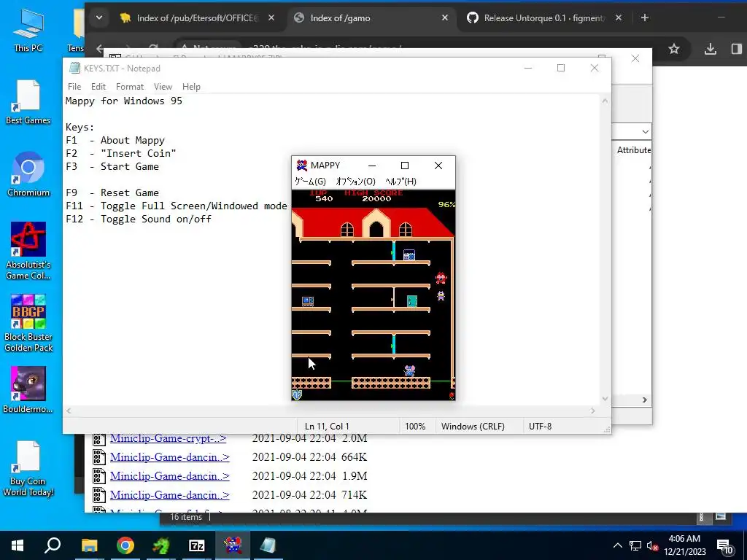Click the muted volume tray icon
This screenshot has height=560, width=747.
(652, 545)
